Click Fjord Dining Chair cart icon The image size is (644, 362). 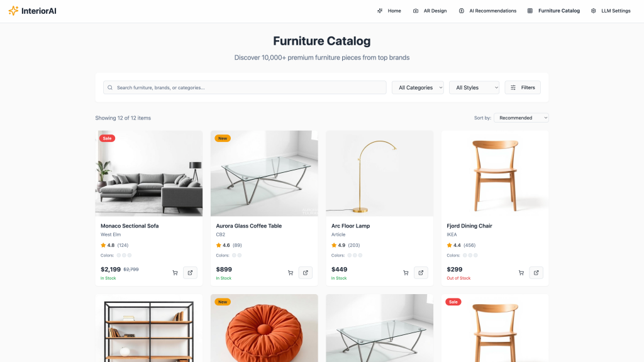tap(521, 273)
